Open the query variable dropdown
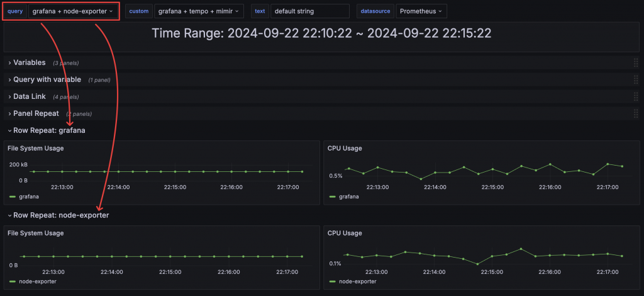 (x=73, y=11)
